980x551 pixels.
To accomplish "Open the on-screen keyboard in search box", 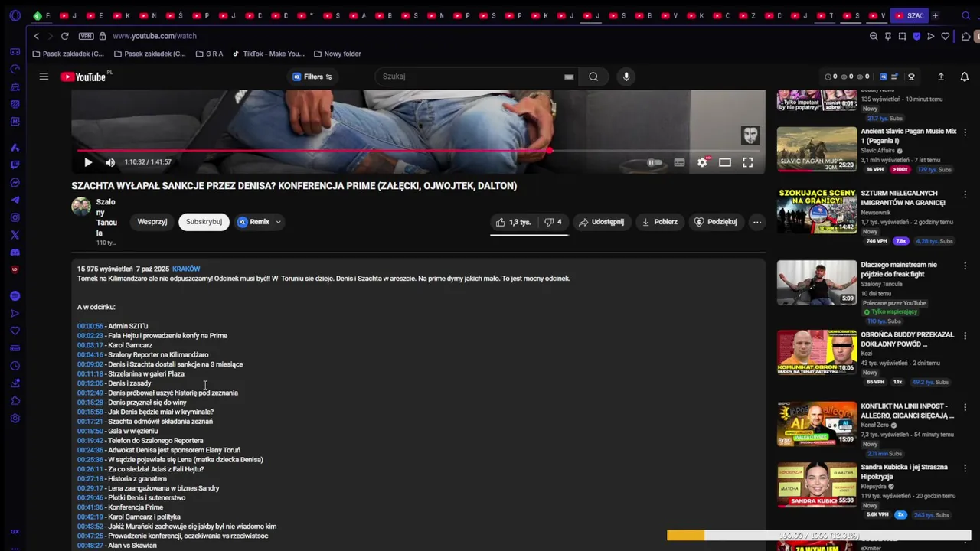I will tap(569, 77).
